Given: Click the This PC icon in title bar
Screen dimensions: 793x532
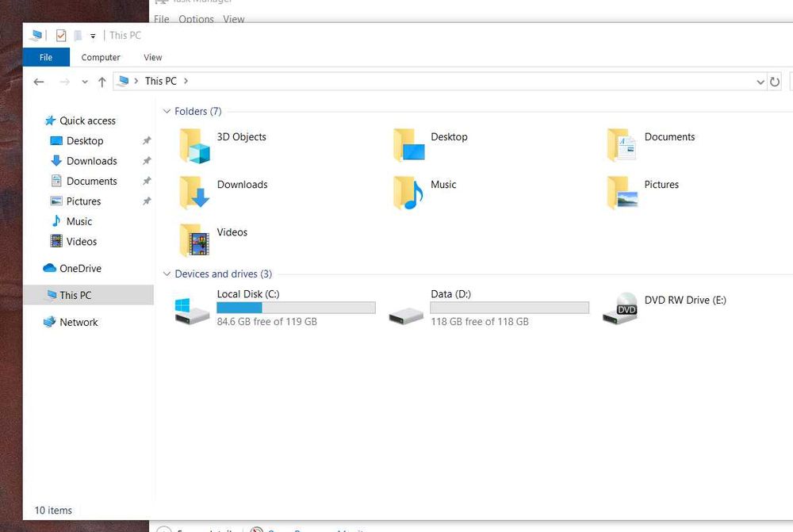Looking at the screenshot, I should click(36, 36).
